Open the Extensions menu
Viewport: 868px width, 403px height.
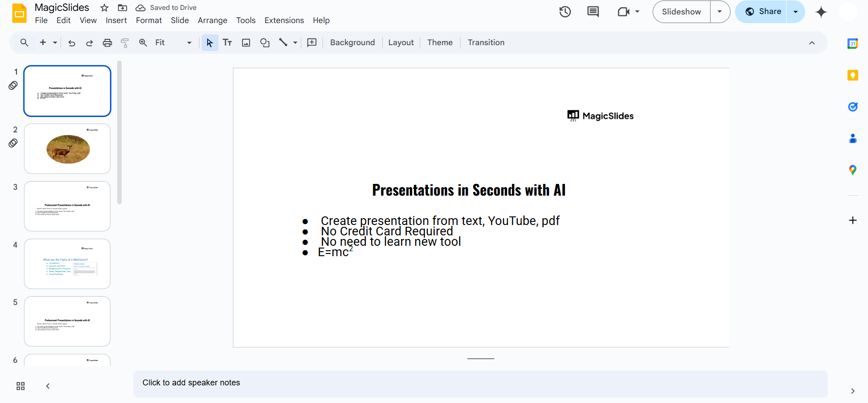point(284,20)
